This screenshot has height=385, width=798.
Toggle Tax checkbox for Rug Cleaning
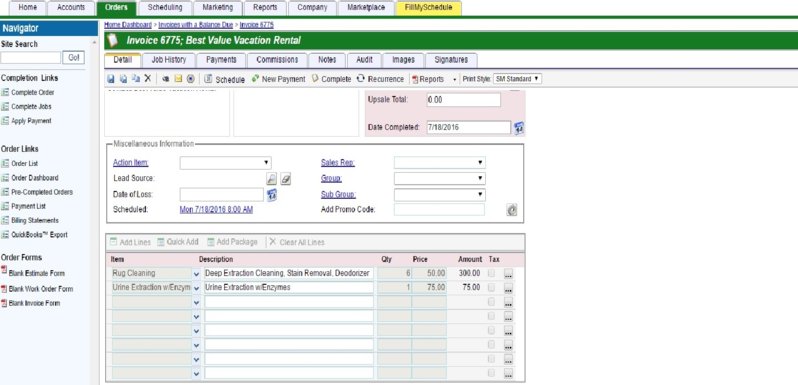[x=491, y=273]
